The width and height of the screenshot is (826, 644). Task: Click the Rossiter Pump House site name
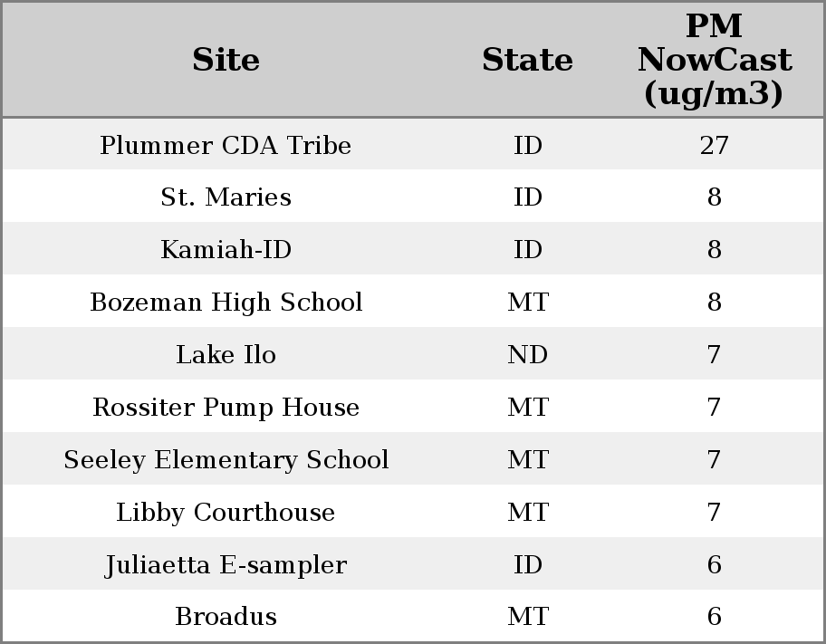pyautogui.click(x=226, y=408)
